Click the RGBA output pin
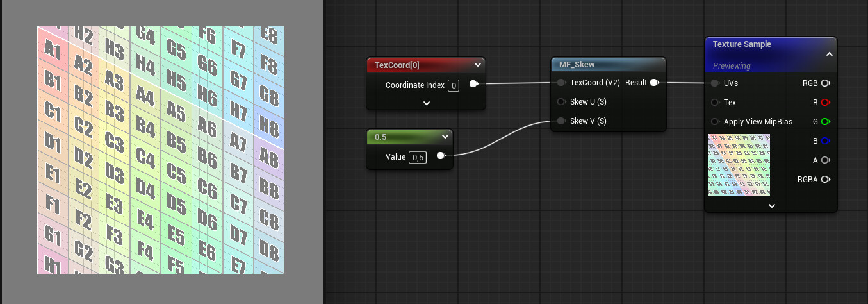The width and height of the screenshot is (868, 304). [x=826, y=179]
